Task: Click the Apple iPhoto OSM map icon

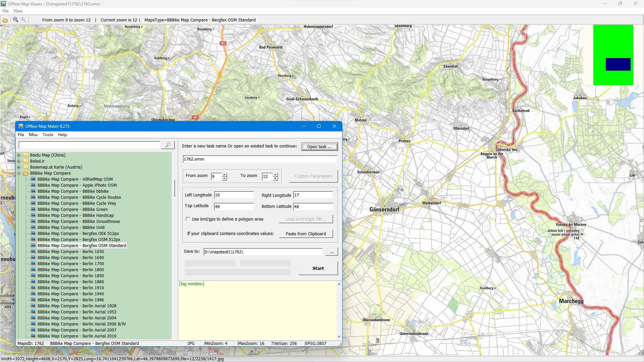Action: click(34, 185)
